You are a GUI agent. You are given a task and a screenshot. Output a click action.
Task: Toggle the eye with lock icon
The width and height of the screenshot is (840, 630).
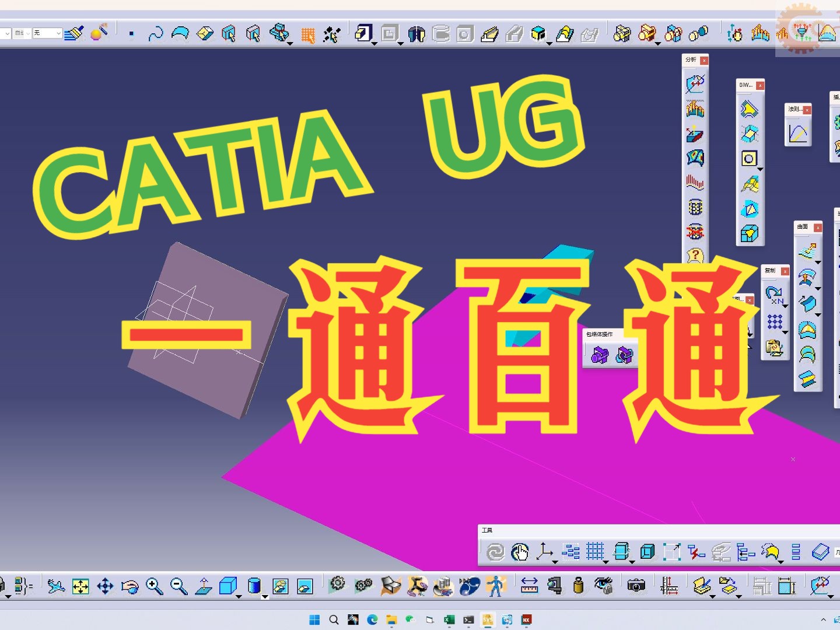604,586
